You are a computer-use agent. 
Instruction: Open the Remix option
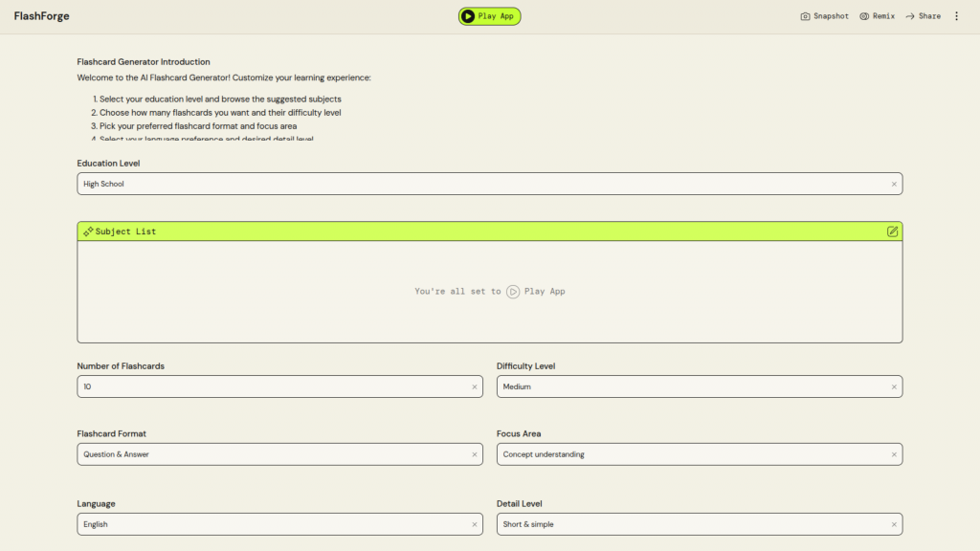coord(877,16)
